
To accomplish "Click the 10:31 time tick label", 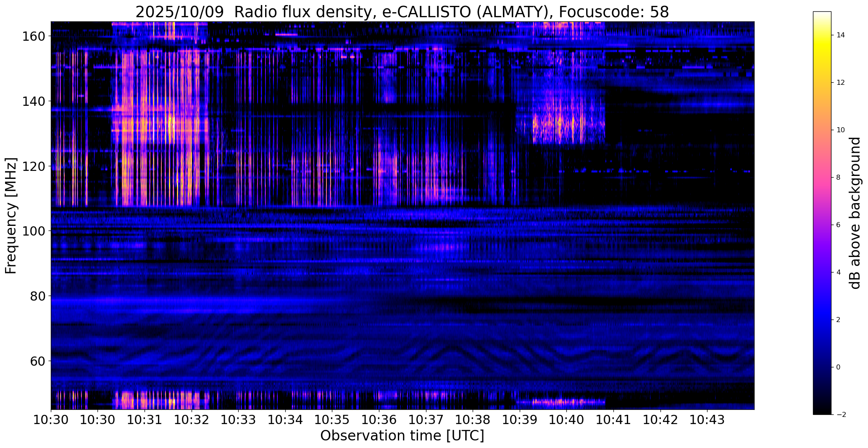I will coord(145,420).
